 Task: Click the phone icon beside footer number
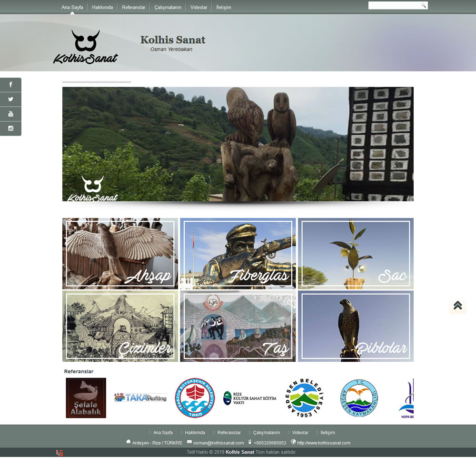[250, 442]
